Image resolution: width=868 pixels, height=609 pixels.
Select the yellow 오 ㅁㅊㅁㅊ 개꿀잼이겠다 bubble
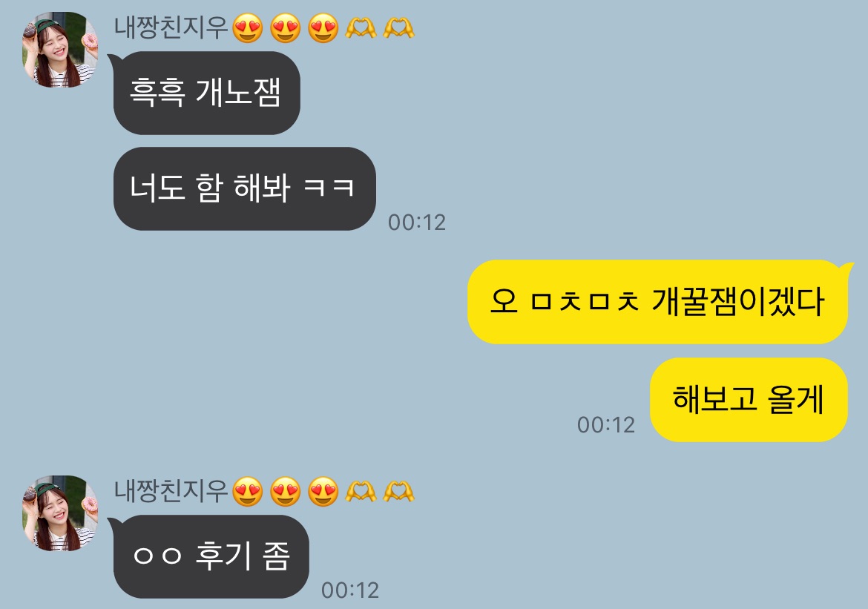click(660, 302)
